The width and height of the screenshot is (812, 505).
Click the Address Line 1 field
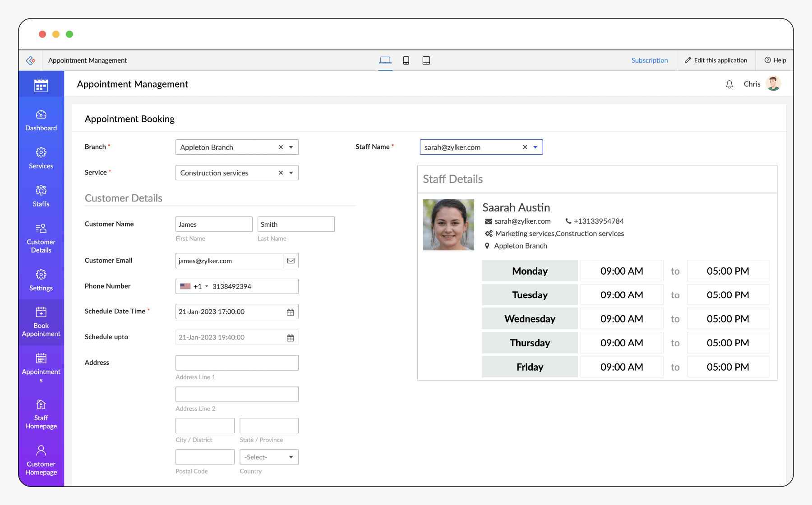[237, 363]
